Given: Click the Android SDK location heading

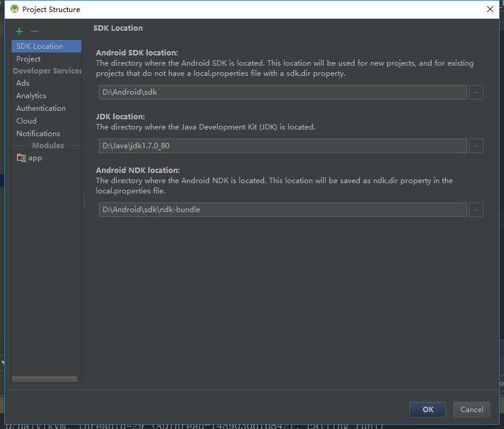Looking at the screenshot, I should [137, 52].
